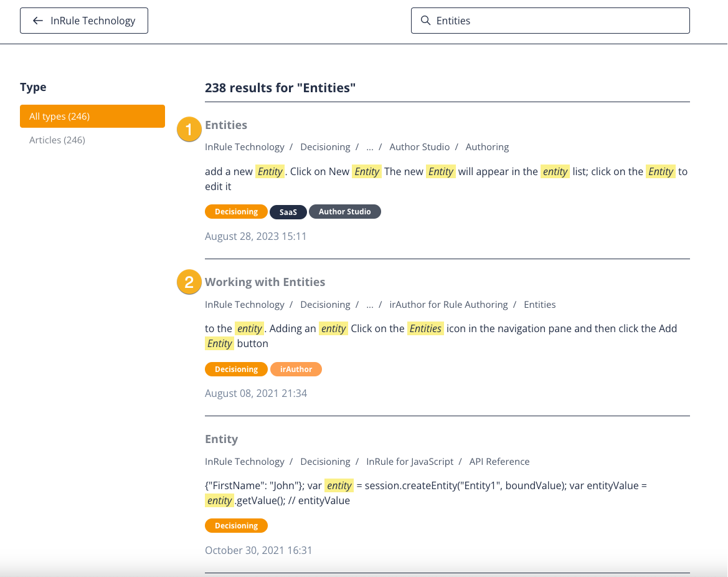Expand the ellipsis in second result breadcrumb
Screen dimensions: 728x577
pos(370,305)
